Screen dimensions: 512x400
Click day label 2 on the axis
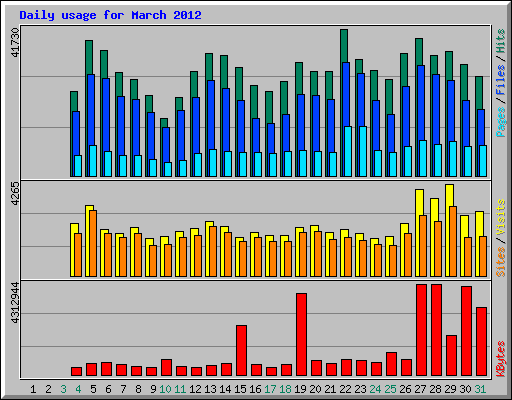point(48,389)
